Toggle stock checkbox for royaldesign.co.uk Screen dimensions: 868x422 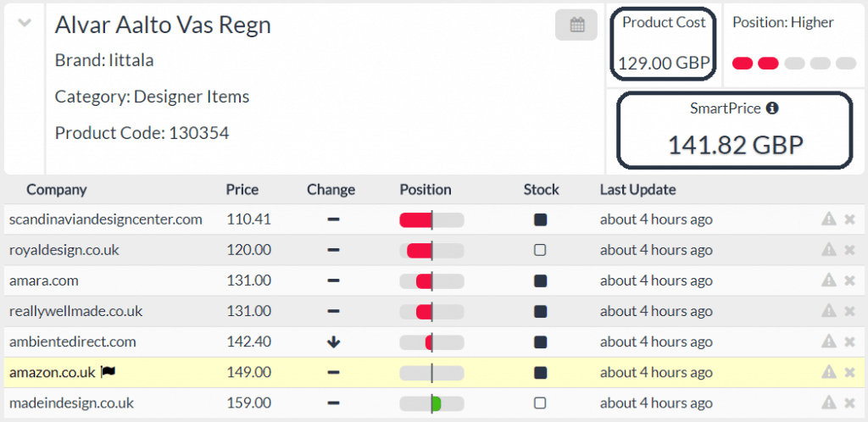(x=540, y=250)
